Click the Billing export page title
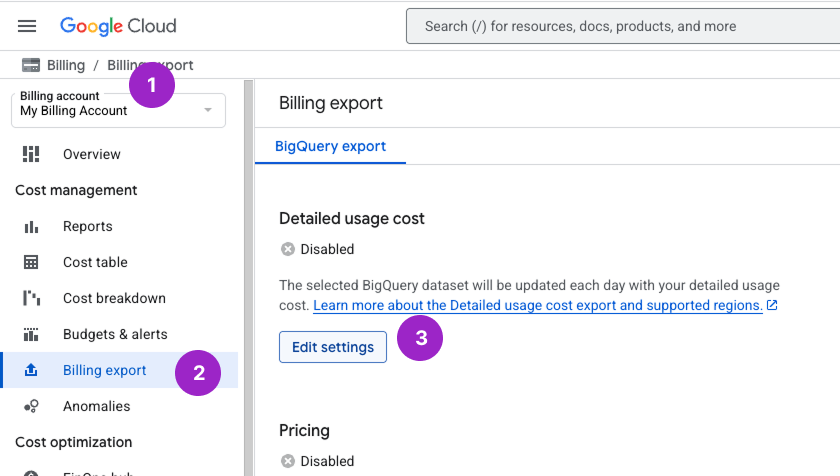 pos(331,103)
